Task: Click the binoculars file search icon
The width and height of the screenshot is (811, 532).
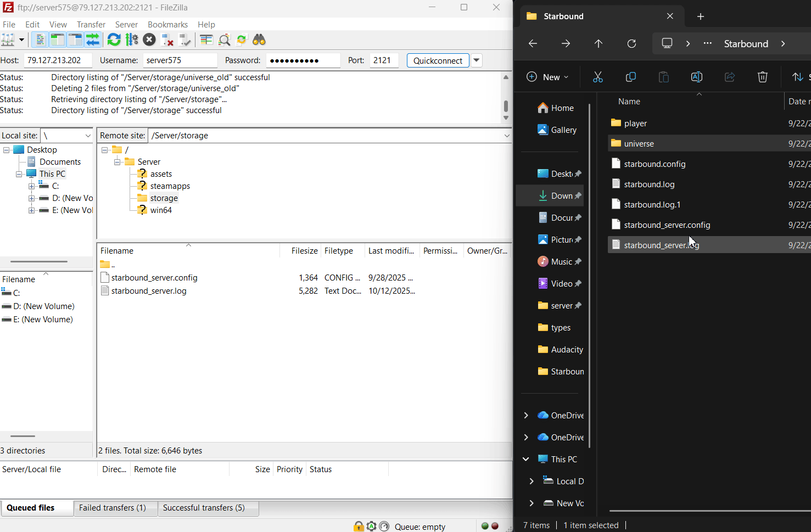Action: pyautogui.click(x=259, y=40)
